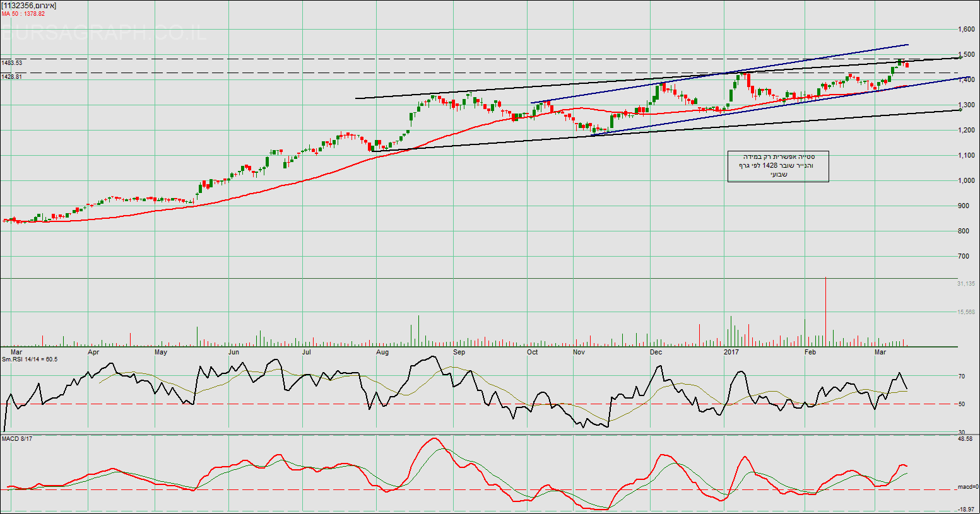Select the 1428.81 horizontal level label

tap(12, 76)
